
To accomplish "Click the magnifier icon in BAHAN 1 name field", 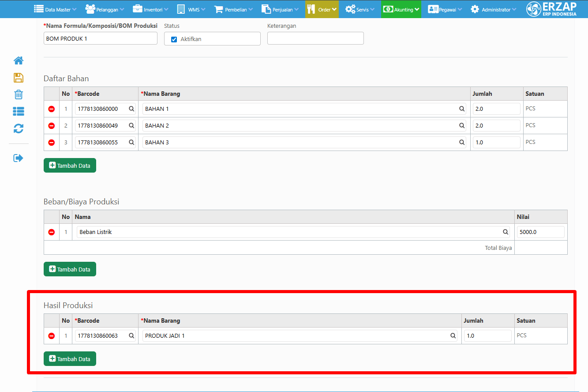I will click(x=462, y=109).
